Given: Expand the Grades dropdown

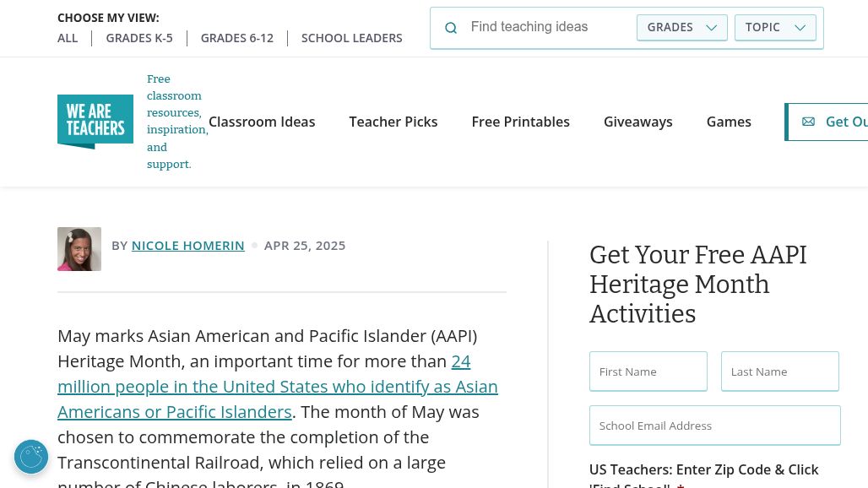Looking at the screenshot, I should [681, 27].
